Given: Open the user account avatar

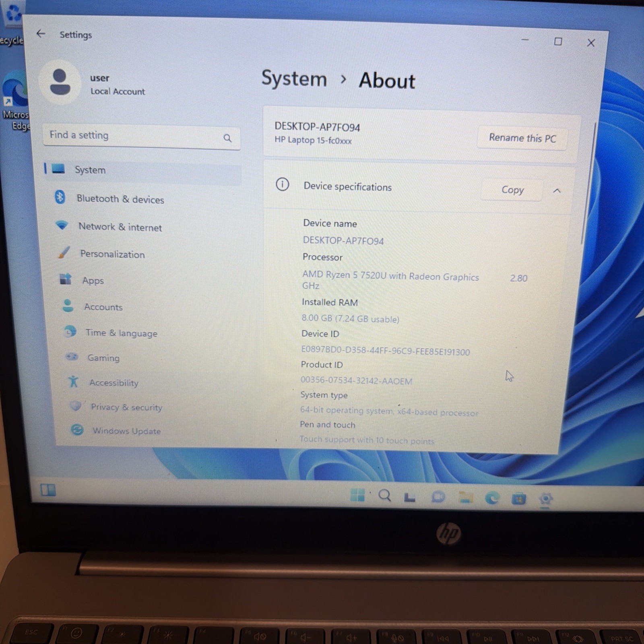Looking at the screenshot, I should [x=60, y=83].
